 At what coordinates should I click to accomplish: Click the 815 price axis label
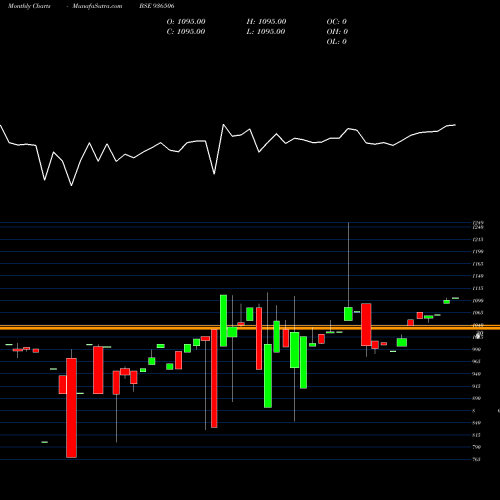[477, 435]
